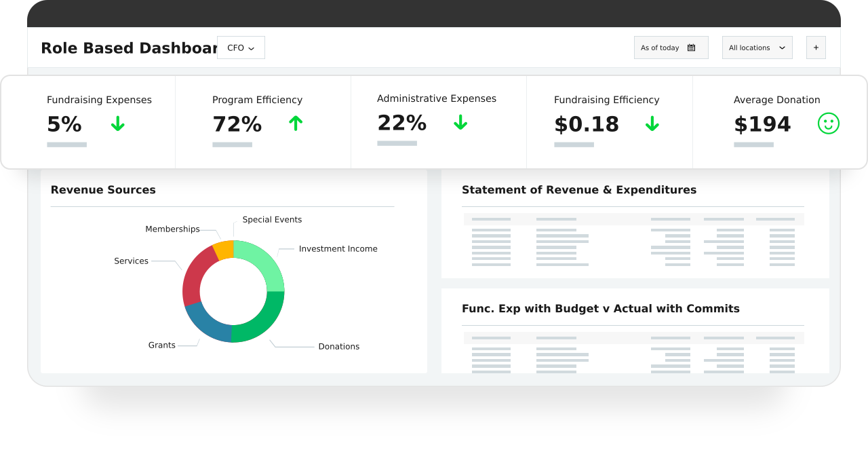Click the down arrow beside Administrative Expenses 22%
Image resolution: width=868 pixels, height=452 pixels.
tap(460, 122)
